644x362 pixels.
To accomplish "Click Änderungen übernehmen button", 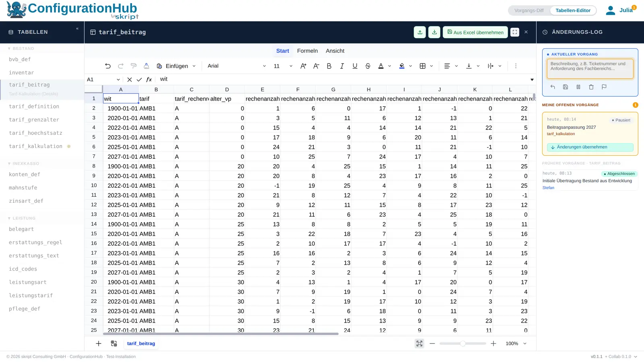I will 590,147.
